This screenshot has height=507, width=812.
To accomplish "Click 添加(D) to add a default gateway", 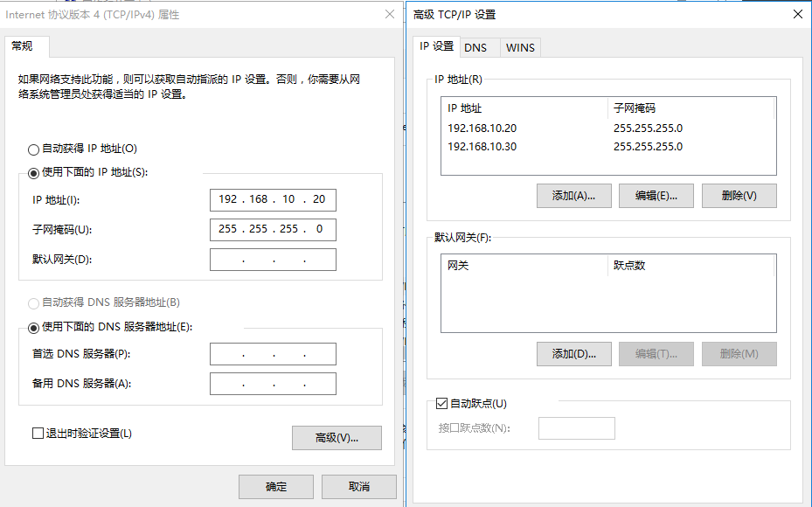I will pos(573,353).
